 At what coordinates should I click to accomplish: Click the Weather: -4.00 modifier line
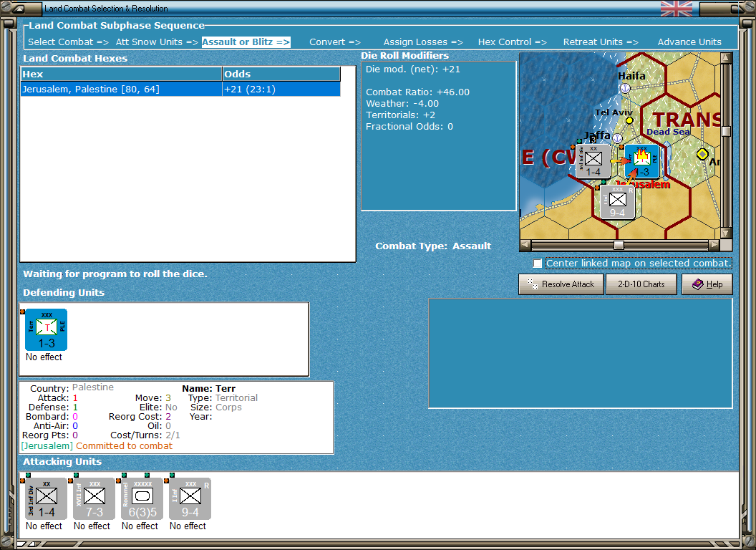tap(402, 103)
